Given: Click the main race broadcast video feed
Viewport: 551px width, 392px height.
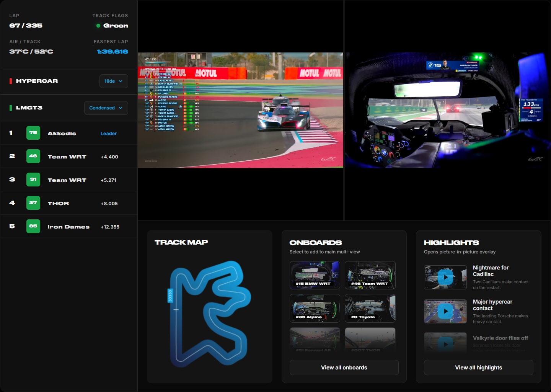Looking at the screenshot, I should pos(240,110).
